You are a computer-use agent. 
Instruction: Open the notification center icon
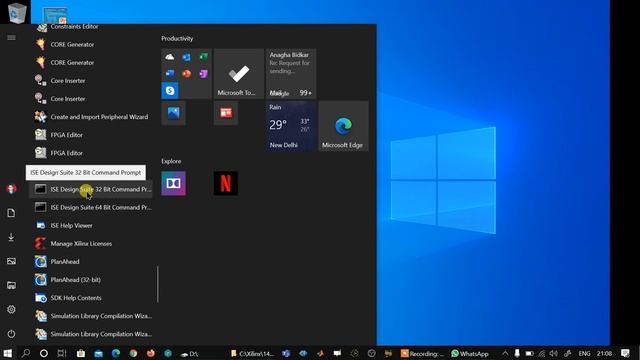pos(625,353)
